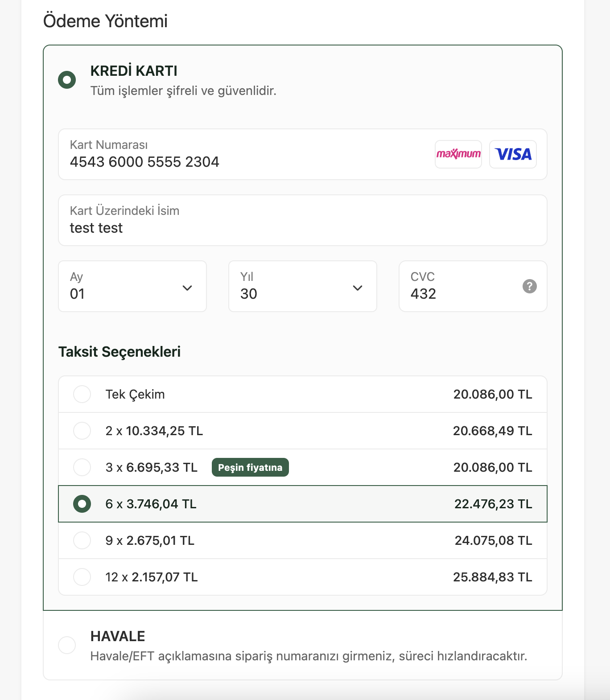Click total 22.476,23 TL
The width and height of the screenshot is (610, 700).
(x=493, y=504)
